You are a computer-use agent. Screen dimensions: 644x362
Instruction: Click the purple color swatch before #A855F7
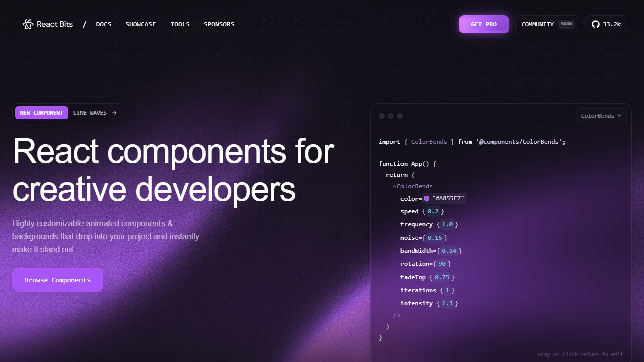click(x=427, y=198)
